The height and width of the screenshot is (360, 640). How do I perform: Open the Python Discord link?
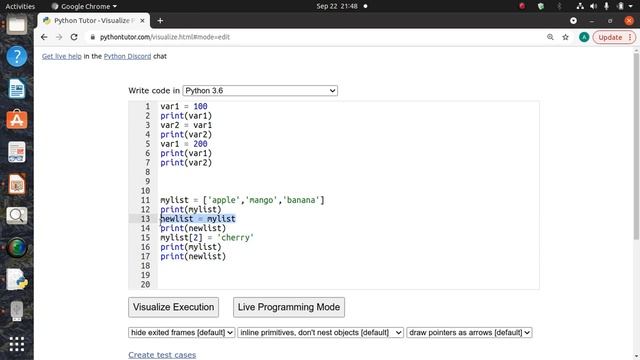click(x=127, y=56)
